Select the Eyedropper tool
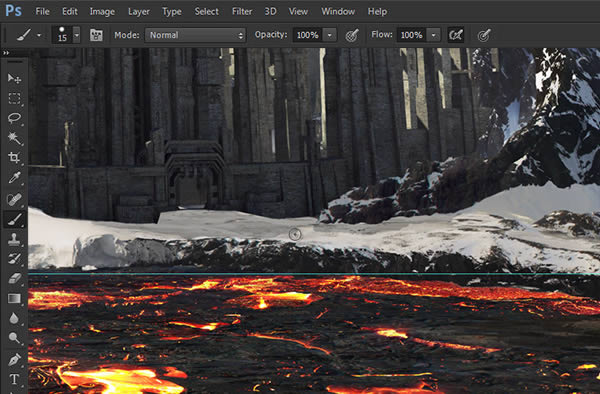 coord(14,178)
